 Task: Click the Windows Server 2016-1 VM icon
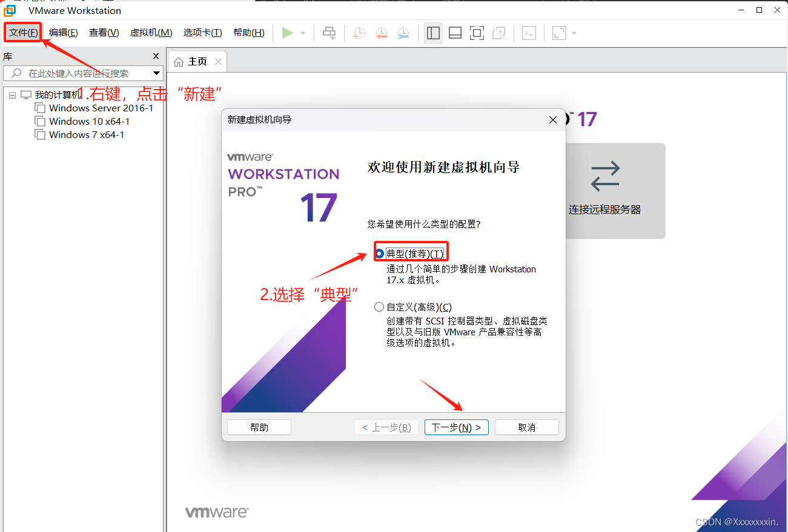tap(40, 108)
